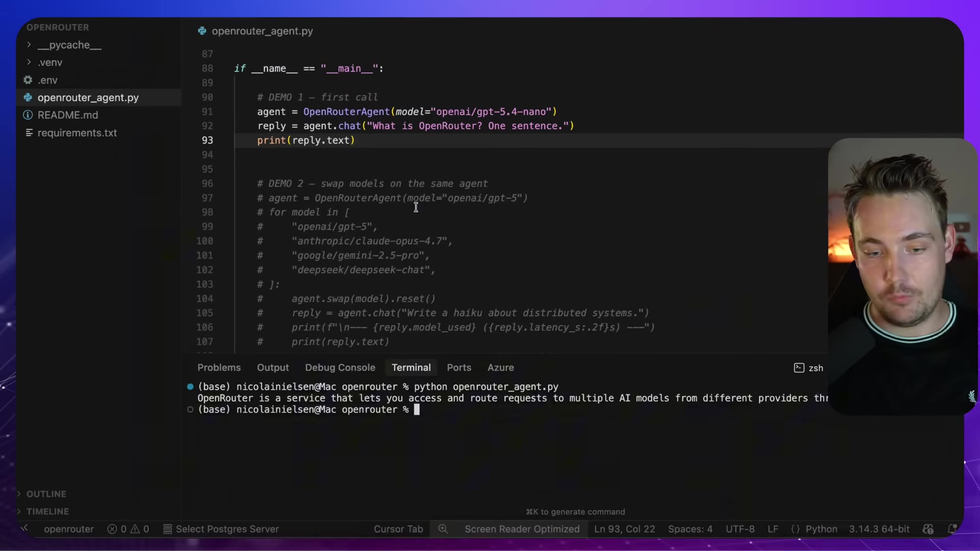Toggle Cursor Tab in the status bar
This screenshot has width=980, height=551.
(398, 529)
